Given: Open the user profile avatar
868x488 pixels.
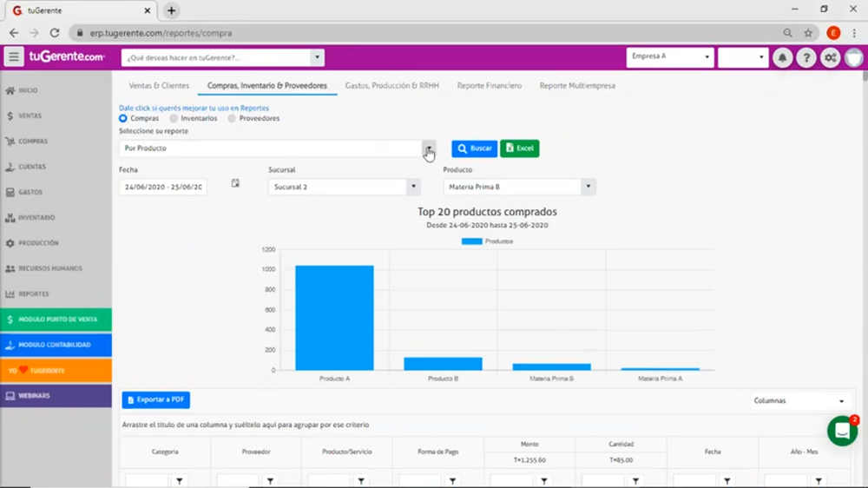Looking at the screenshot, I should point(854,57).
